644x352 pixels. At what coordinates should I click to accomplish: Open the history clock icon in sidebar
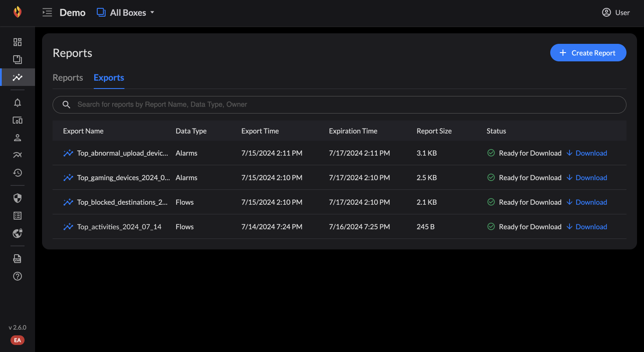[x=18, y=173]
